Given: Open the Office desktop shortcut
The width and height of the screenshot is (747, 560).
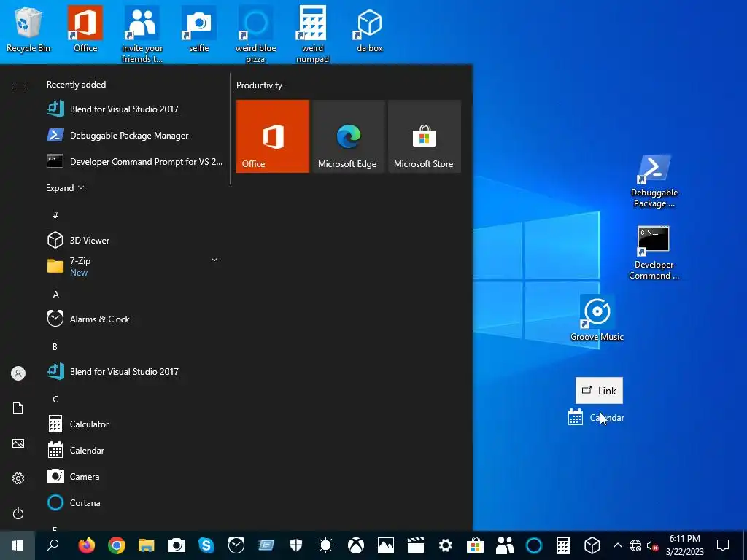Looking at the screenshot, I should coord(85,28).
